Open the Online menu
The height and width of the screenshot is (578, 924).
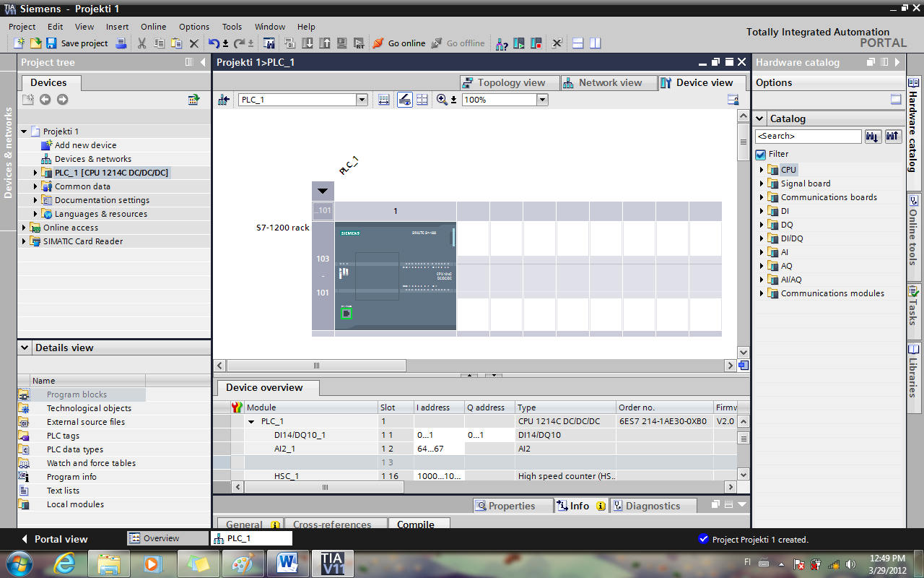click(153, 27)
